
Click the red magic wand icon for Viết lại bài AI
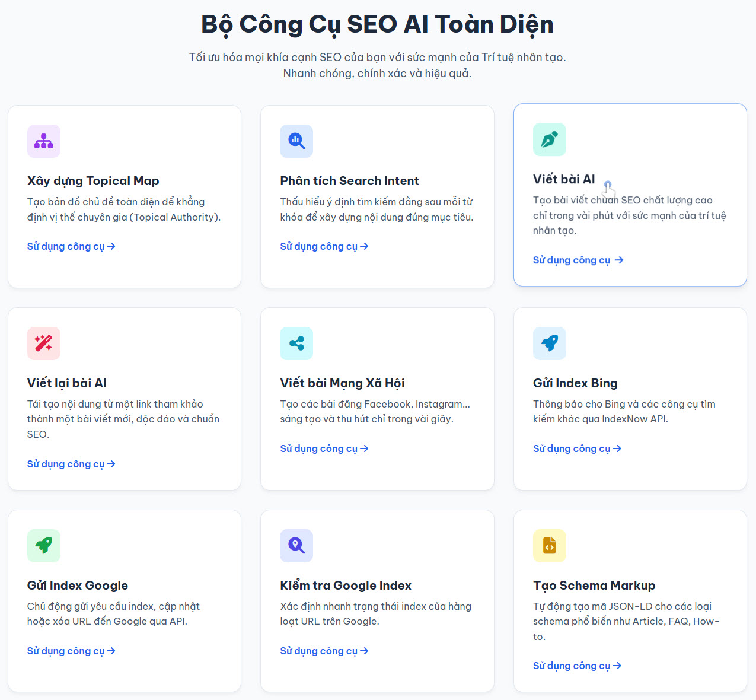click(x=44, y=343)
